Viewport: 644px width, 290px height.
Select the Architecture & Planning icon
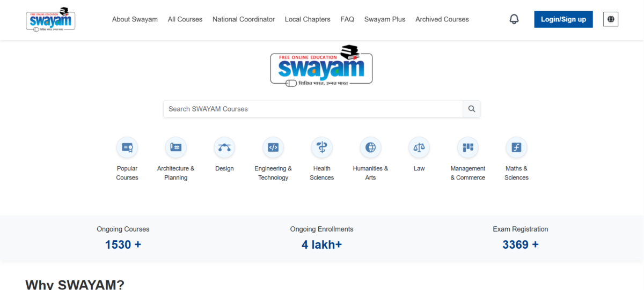click(x=175, y=147)
